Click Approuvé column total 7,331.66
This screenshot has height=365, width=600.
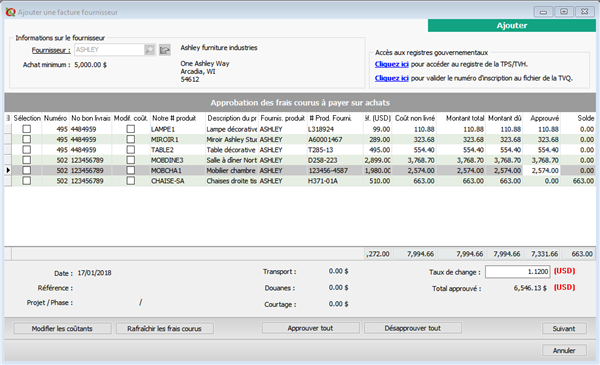click(544, 254)
